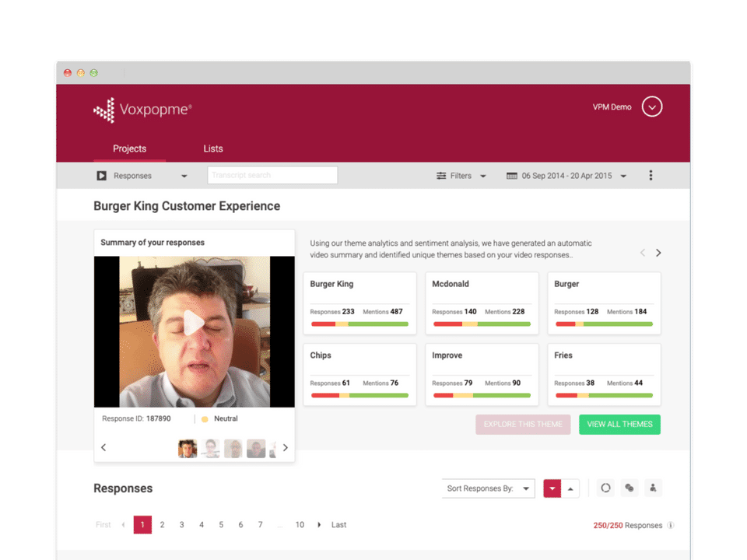This screenshot has width=747, height=560.
Task: Expand the Responses view dropdown arrow
Action: (x=184, y=177)
